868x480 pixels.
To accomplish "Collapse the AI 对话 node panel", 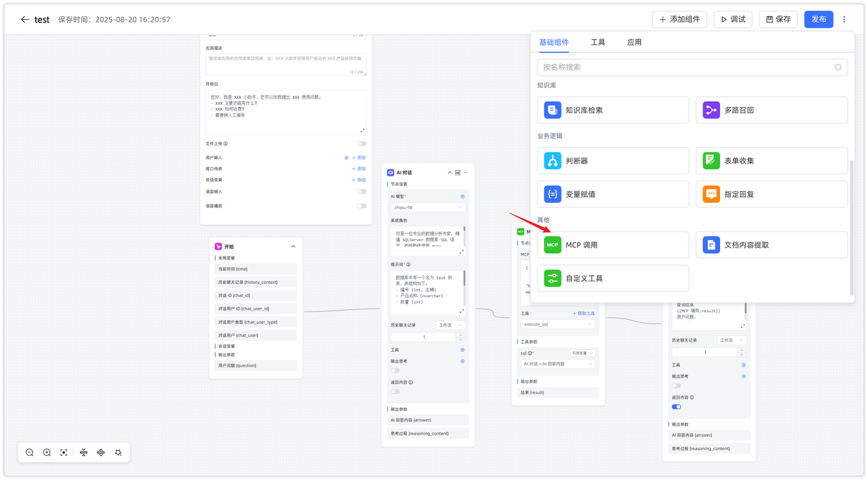I will 450,172.
